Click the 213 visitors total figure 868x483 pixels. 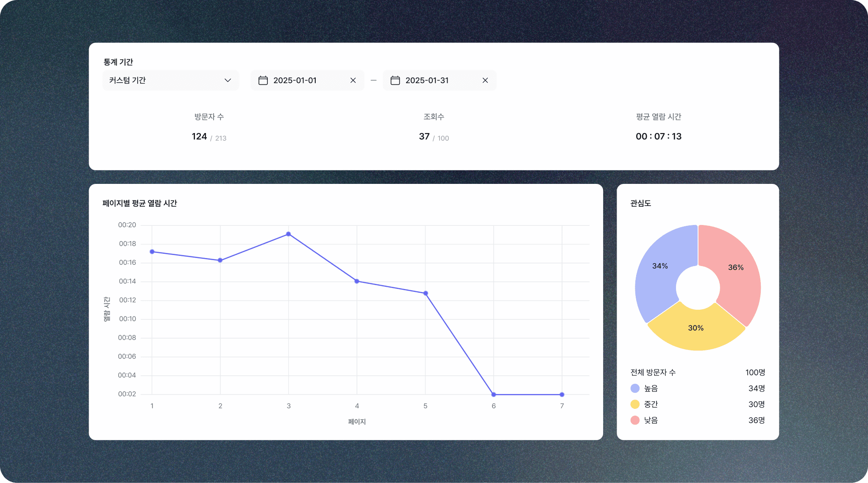coord(221,138)
